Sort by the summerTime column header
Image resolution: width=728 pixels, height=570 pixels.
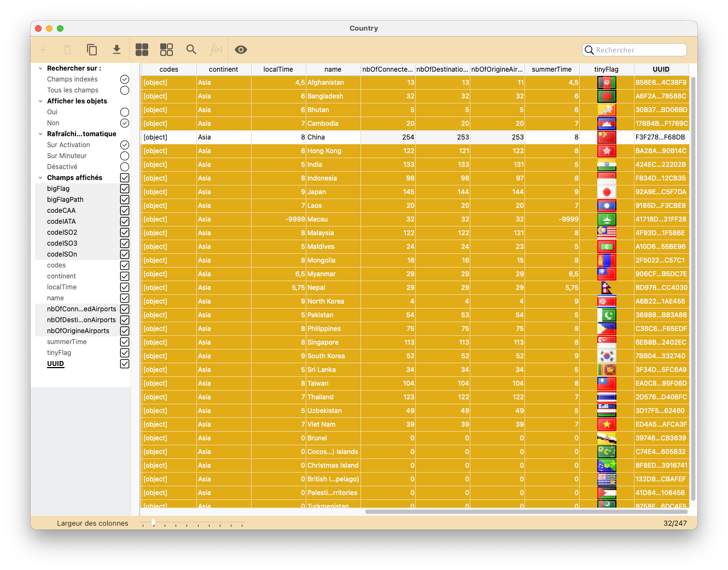(552, 69)
